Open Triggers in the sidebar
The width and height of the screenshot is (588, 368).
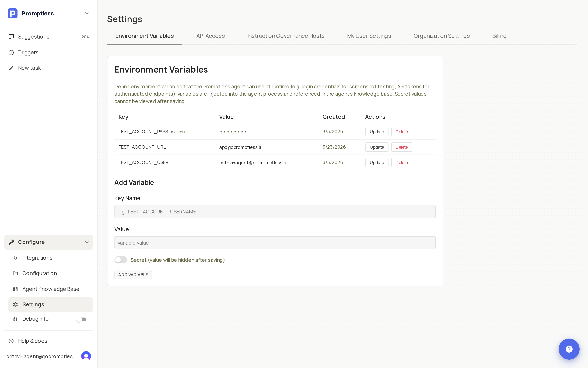(x=49, y=53)
